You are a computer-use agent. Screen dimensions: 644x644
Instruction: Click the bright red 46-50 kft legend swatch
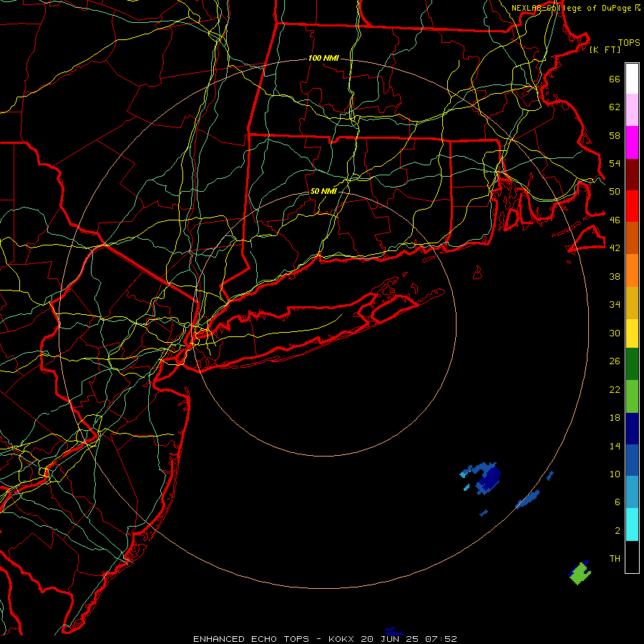[x=632, y=206]
